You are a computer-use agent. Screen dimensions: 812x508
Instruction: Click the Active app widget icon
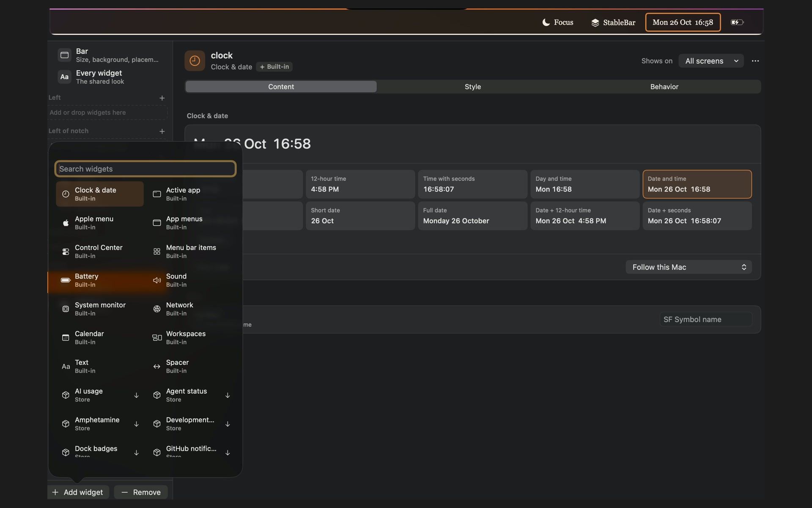point(156,194)
